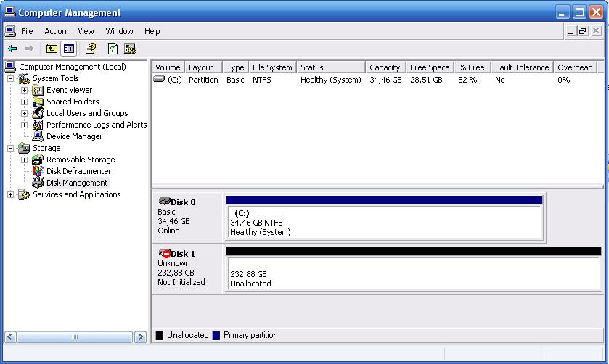The width and height of the screenshot is (609, 364).
Task: Click the blue Primary partition legend swatch
Action: click(x=216, y=335)
